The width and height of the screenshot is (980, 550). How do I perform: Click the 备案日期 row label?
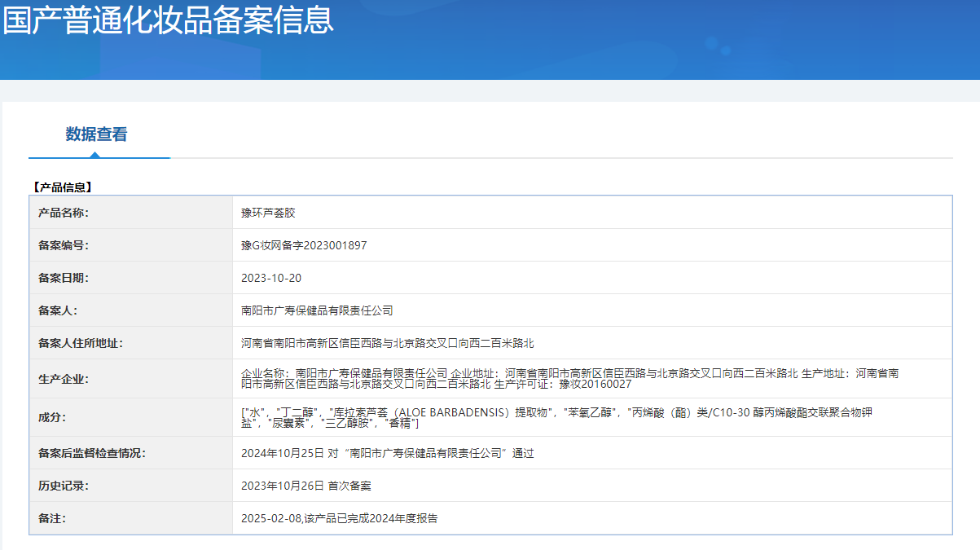coord(64,278)
